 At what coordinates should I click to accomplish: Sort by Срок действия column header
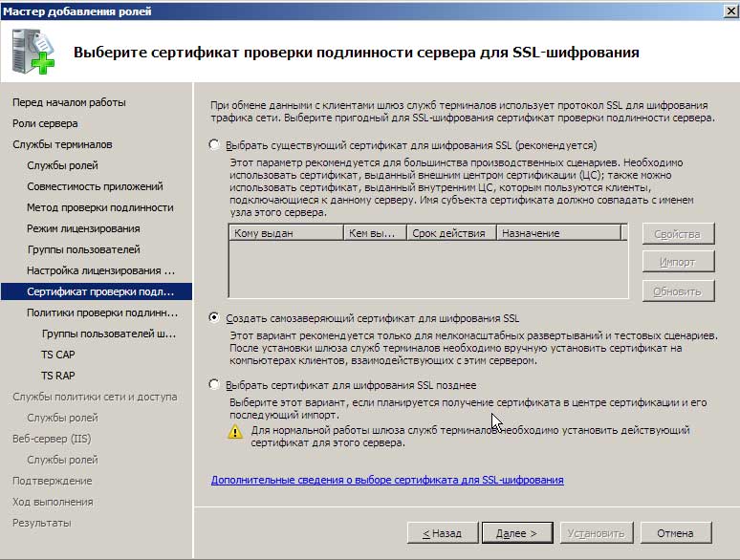pyautogui.click(x=451, y=233)
